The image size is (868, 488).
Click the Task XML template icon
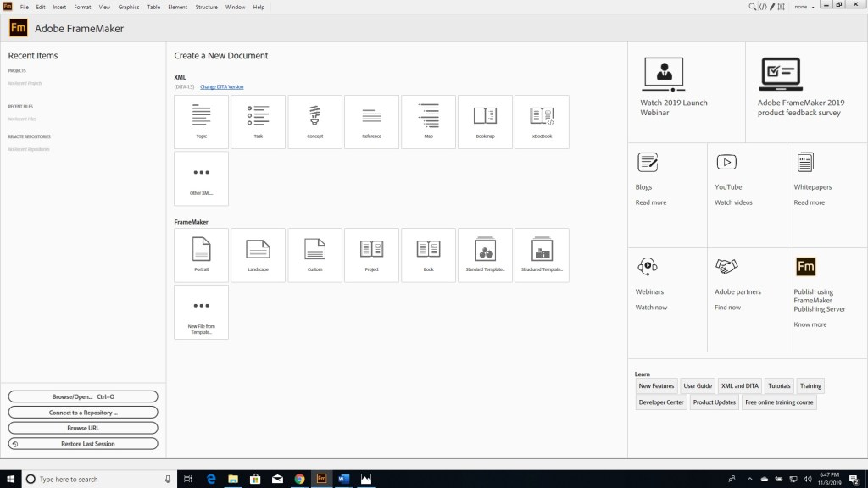tap(258, 121)
